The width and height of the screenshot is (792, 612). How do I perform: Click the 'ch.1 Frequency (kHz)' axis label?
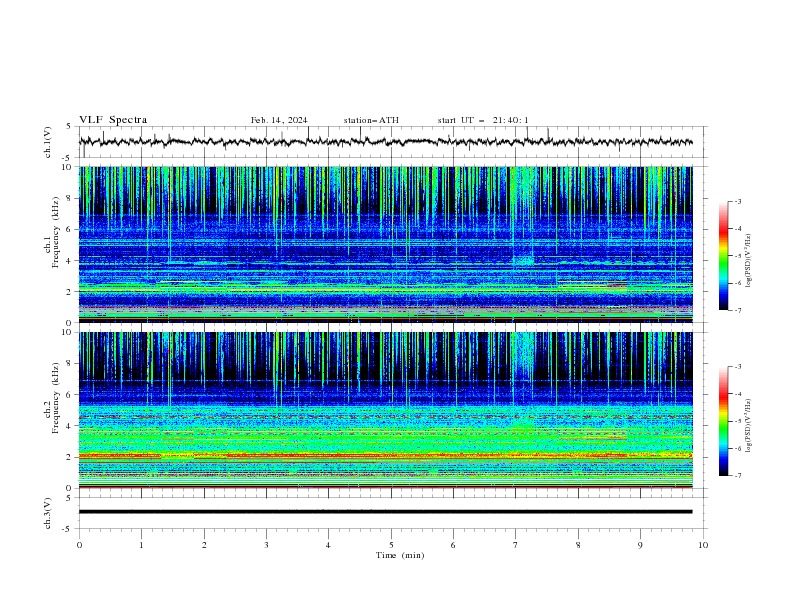click(x=52, y=232)
